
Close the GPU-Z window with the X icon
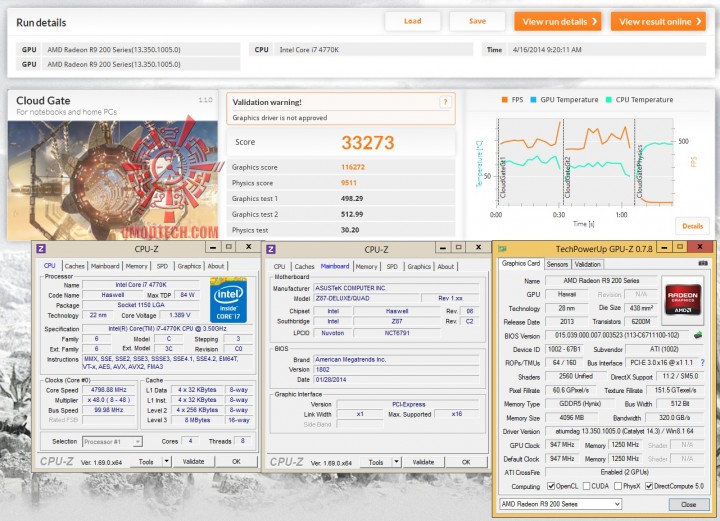700,247
